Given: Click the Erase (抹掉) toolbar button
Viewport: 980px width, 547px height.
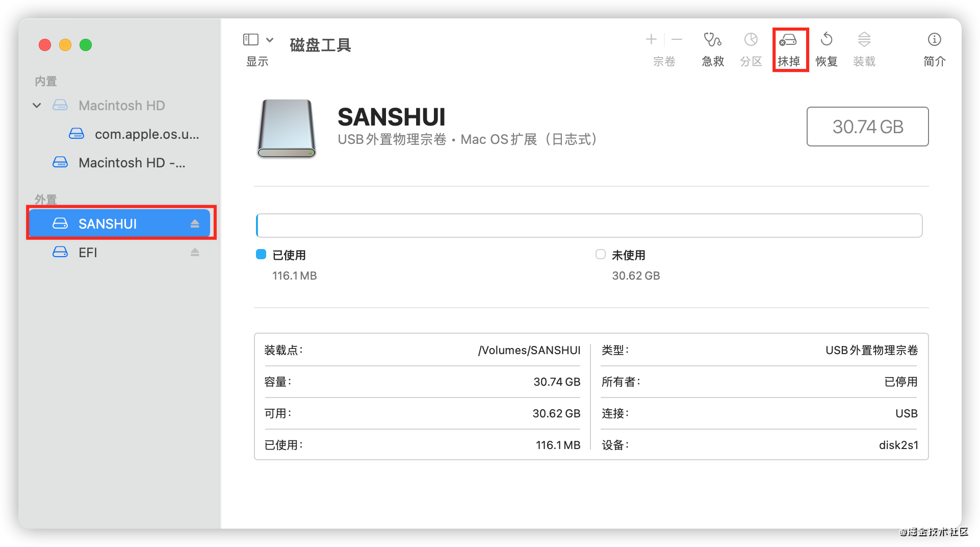Looking at the screenshot, I should pyautogui.click(x=788, y=49).
